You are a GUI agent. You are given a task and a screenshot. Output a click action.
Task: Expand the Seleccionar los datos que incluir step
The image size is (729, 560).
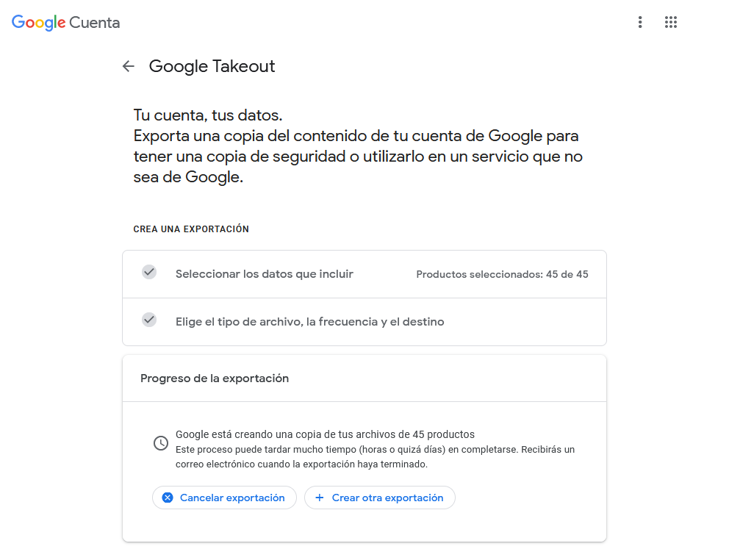coord(265,274)
